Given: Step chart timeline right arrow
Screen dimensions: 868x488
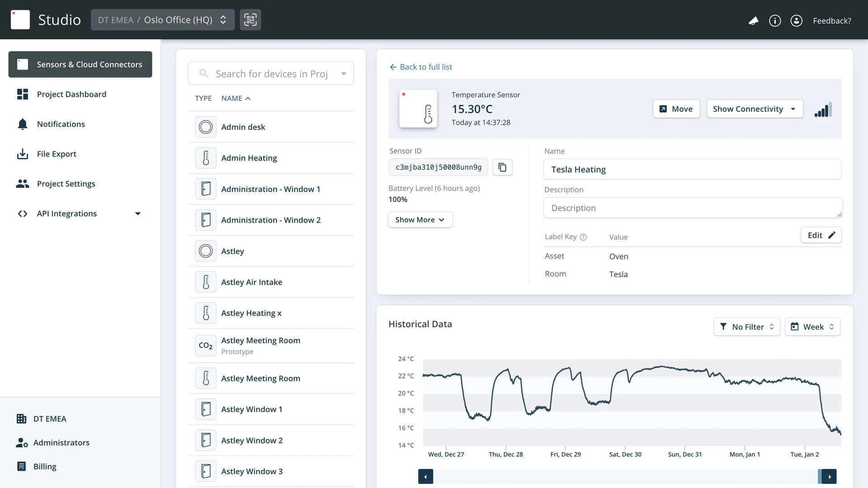Looking at the screenshot, I should [829, 477].
